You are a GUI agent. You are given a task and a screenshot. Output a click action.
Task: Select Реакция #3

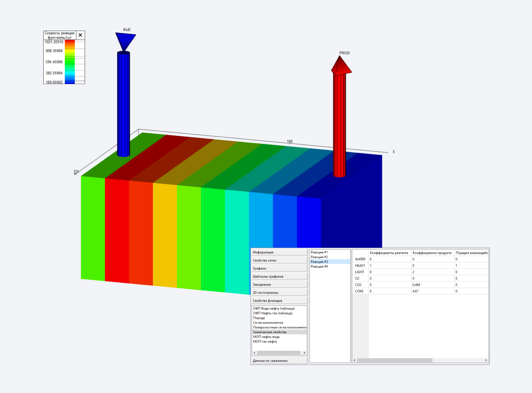tap(330, 262)
